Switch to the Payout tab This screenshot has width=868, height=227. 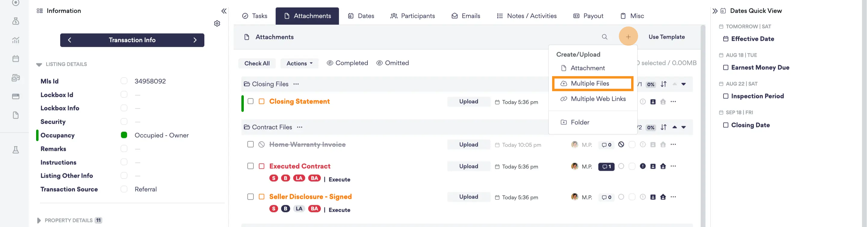tap(588, 16)
